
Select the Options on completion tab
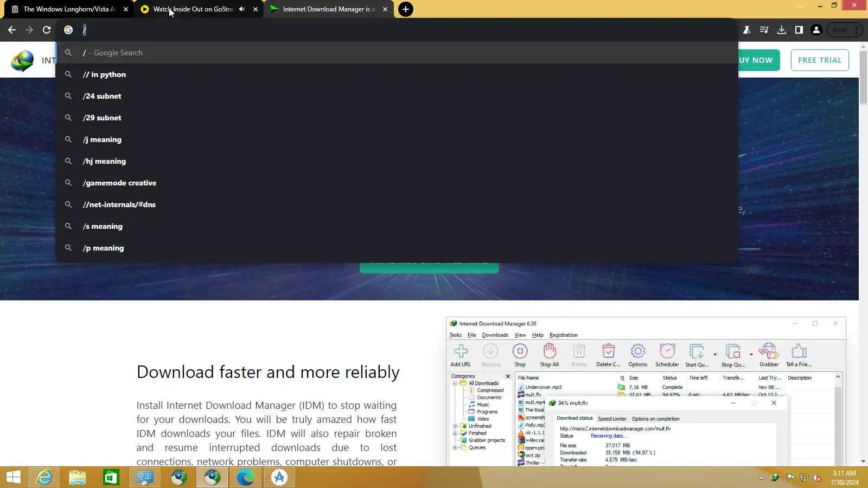coord(655,419)
